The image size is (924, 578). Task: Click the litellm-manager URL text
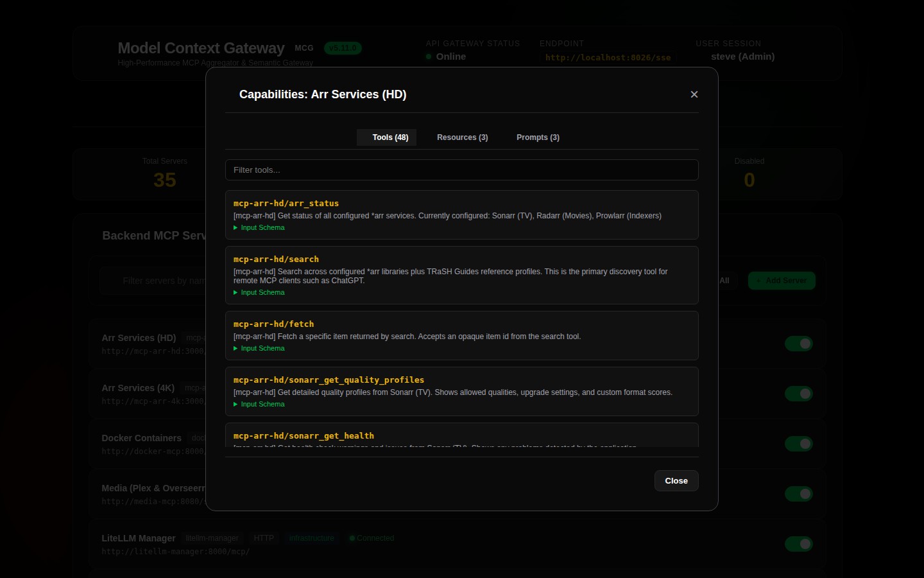[176, 552]
